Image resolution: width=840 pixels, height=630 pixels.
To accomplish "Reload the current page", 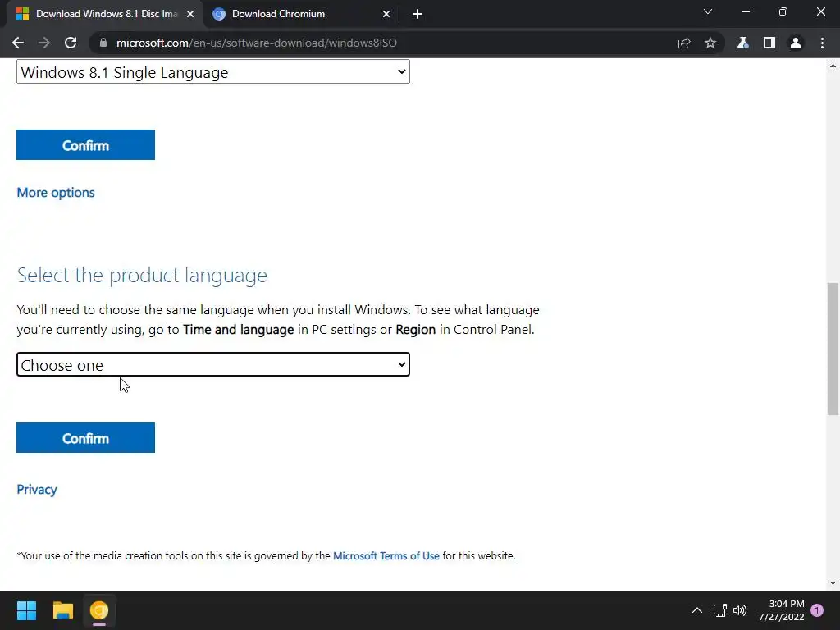I will tap(71, 43).
